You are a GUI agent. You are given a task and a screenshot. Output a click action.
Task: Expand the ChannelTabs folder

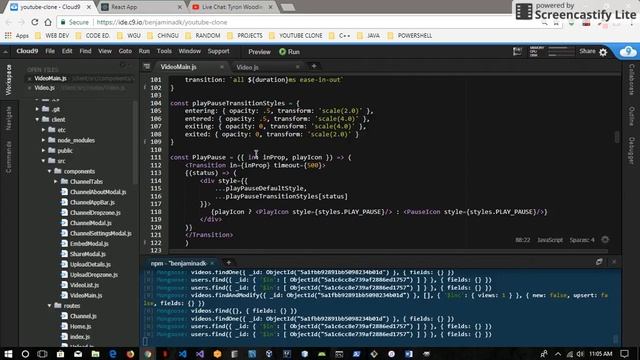[56, 182]
